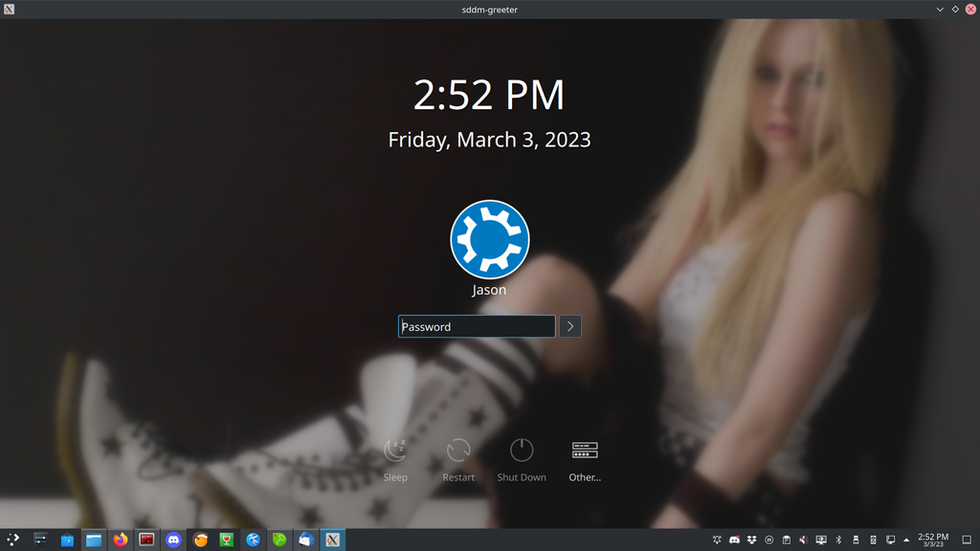Open the clock and calendar in the panel
980x551 pixels.
pyautogui.click(x=933, y=540)
